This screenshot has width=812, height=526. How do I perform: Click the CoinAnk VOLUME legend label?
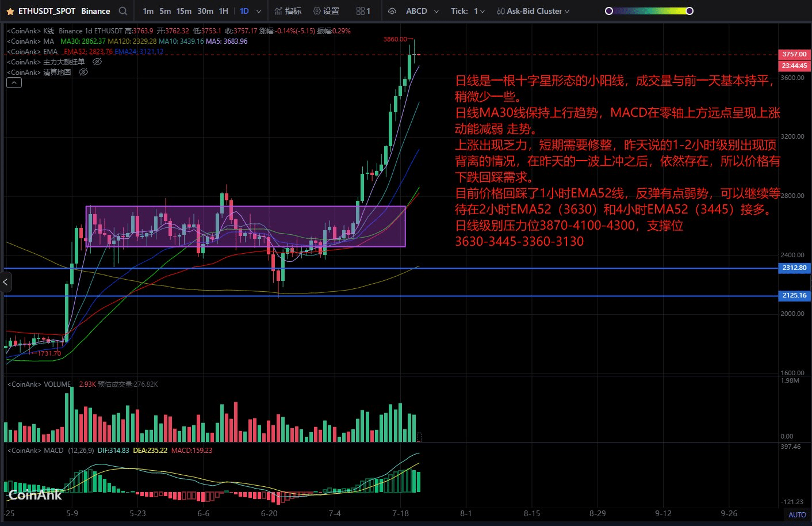click(39, 384)
